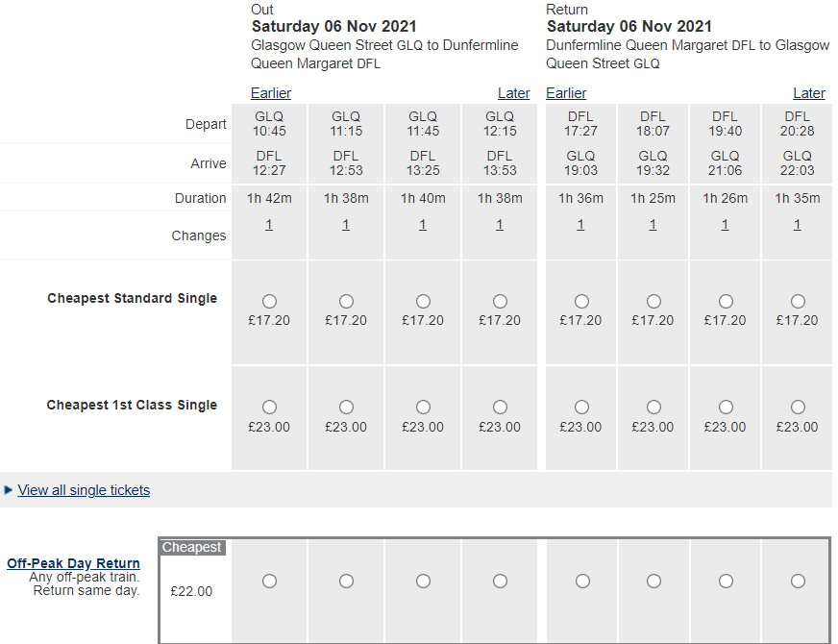Select £17.20 standard single for 11:15 departure

[x=346, y=302]
